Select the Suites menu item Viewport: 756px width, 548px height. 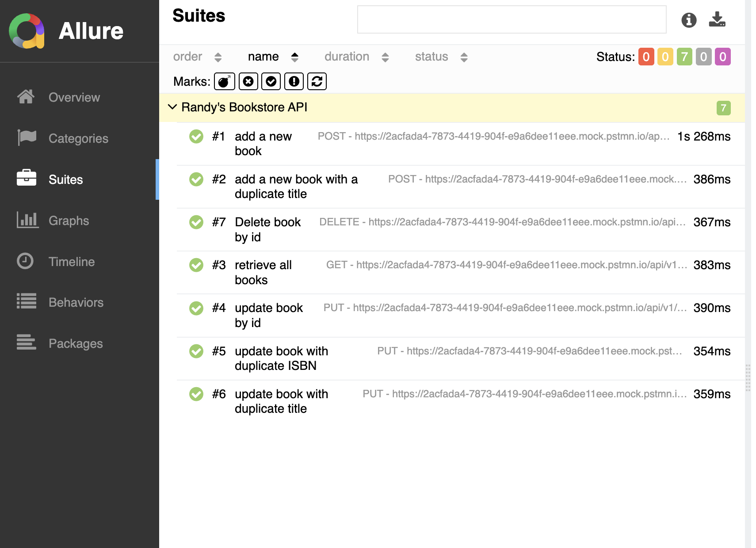coord(66,179)
